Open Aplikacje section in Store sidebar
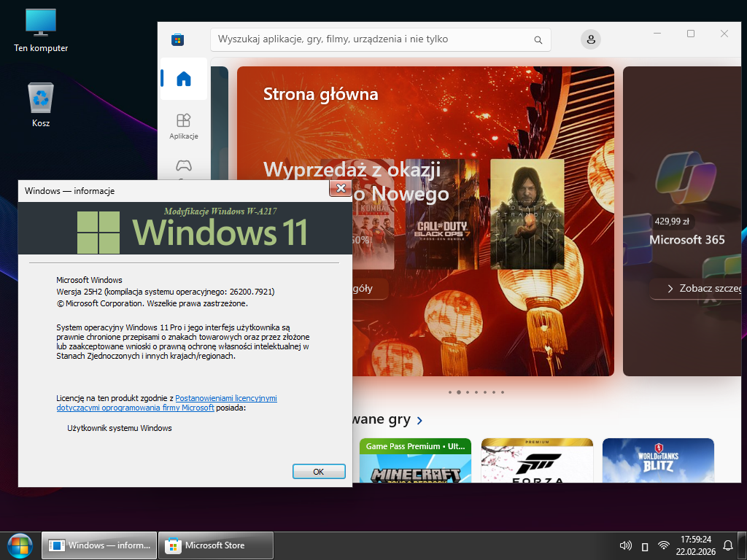 pyautogui.click(x=184, y=125)
